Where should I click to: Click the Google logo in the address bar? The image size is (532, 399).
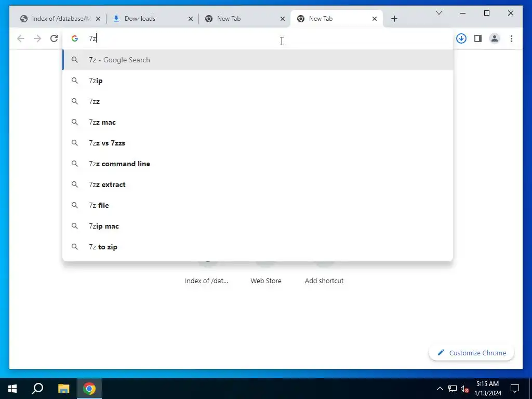(x=75, y=38)
